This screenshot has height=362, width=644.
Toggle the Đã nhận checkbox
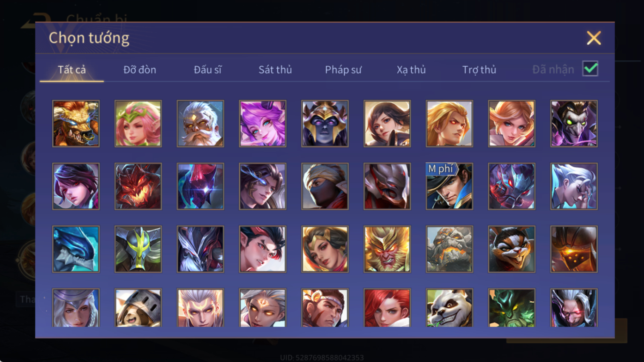[x=590, y=69]
